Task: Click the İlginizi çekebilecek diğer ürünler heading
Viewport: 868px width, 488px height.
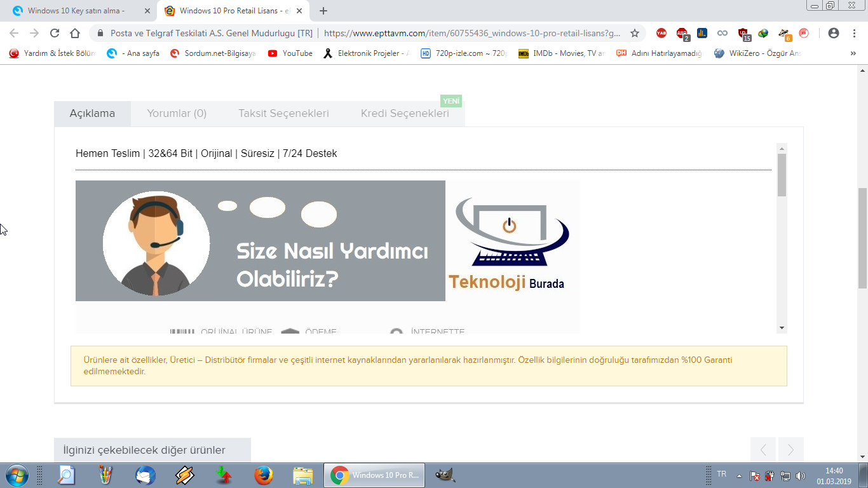Action: point(144,450)
